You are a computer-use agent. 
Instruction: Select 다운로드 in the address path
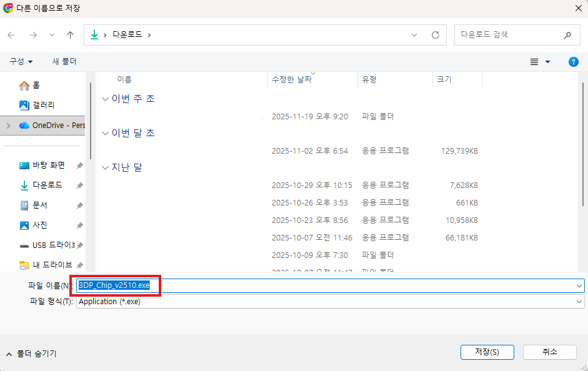tap(127, 34)
